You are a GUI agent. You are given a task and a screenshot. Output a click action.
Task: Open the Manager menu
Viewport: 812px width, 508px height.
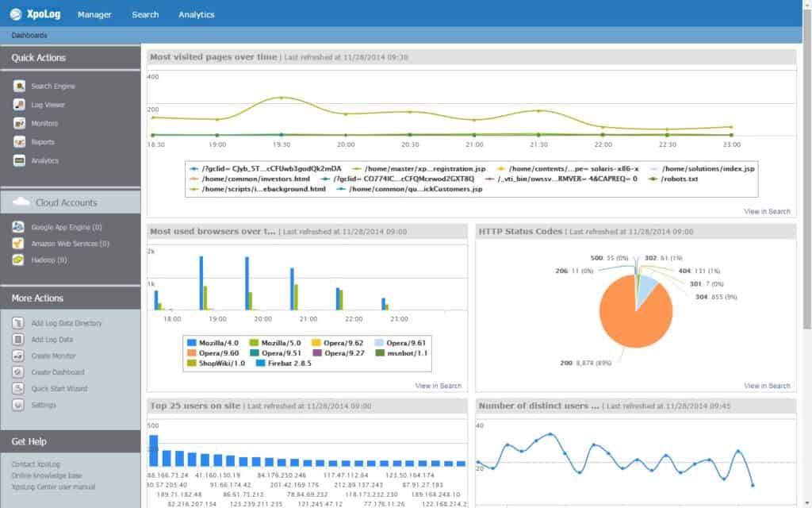(x=94, y=14)
